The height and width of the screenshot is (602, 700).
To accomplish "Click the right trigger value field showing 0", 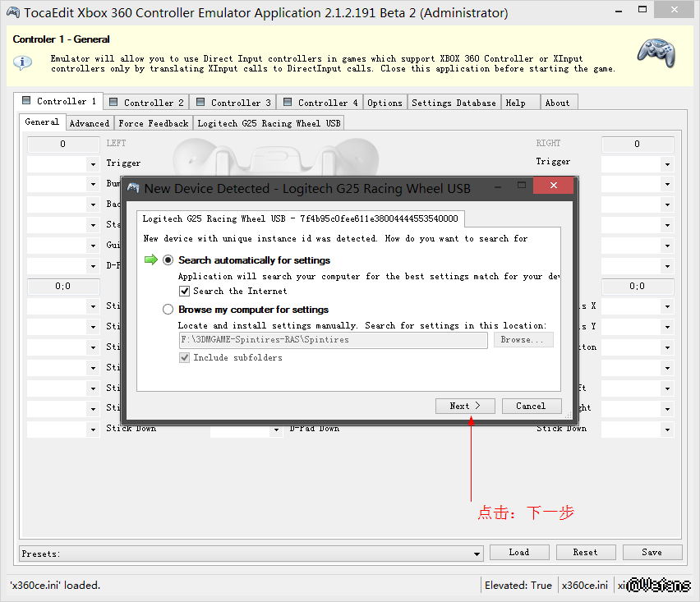I will pos(638,145).
